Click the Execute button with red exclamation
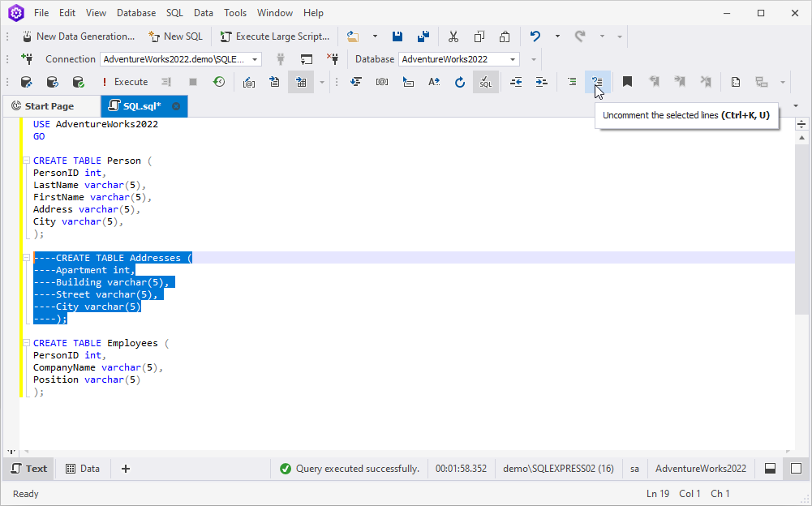The width and height of the screenshot is (812, 506). coord(125,82)
